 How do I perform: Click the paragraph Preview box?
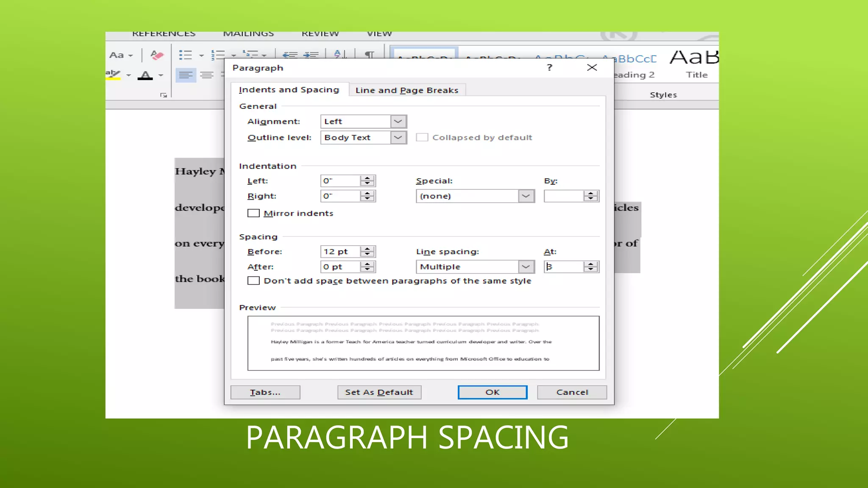(x=423, y=343)
